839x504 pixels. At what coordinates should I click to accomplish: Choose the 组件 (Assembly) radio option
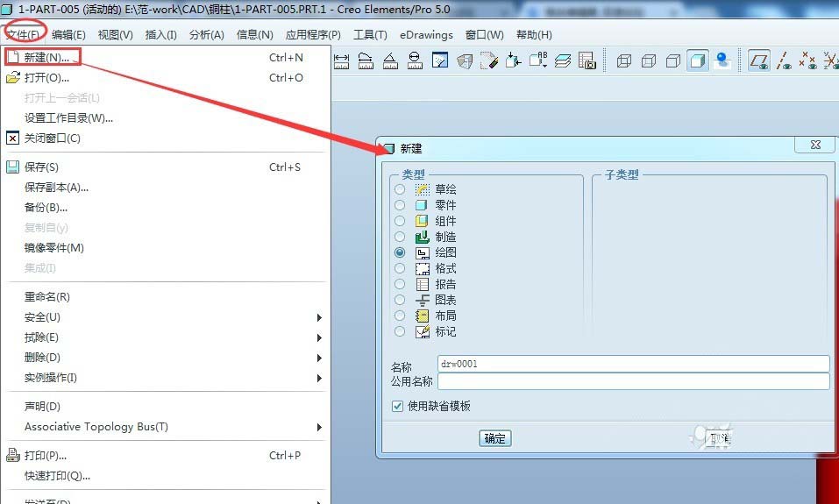400,221
